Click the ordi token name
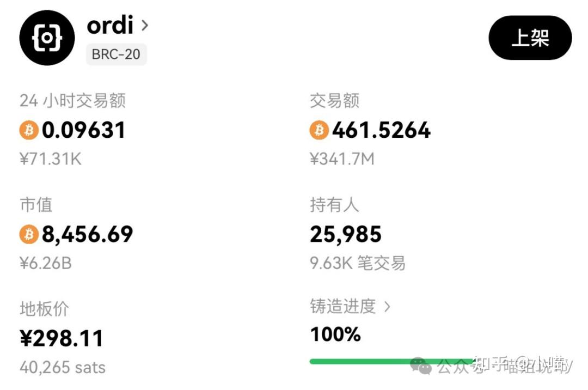The image size is (588, 390). click(110, 25)
